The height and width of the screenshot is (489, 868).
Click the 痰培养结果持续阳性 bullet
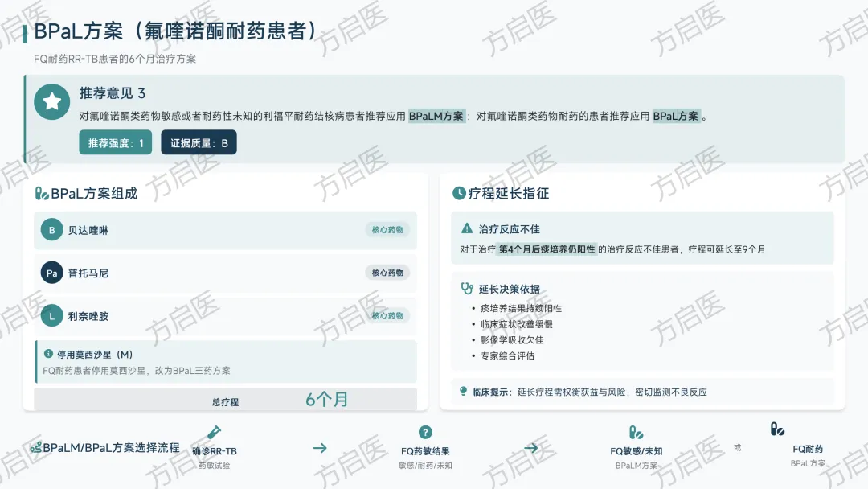pyautogui.click(x=521, y=309)
